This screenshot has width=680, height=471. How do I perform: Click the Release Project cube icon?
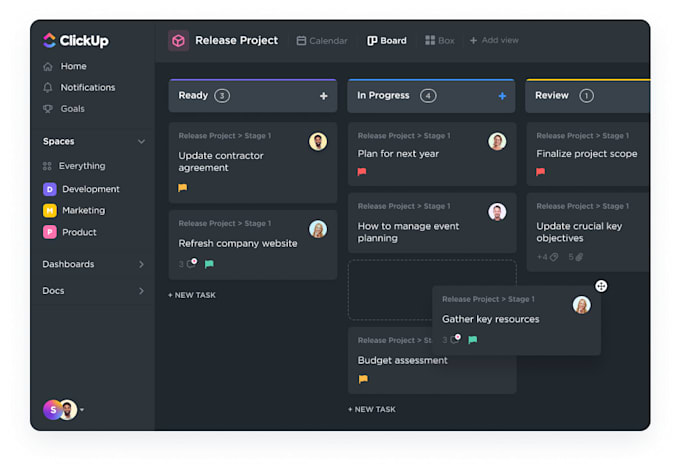178,41
